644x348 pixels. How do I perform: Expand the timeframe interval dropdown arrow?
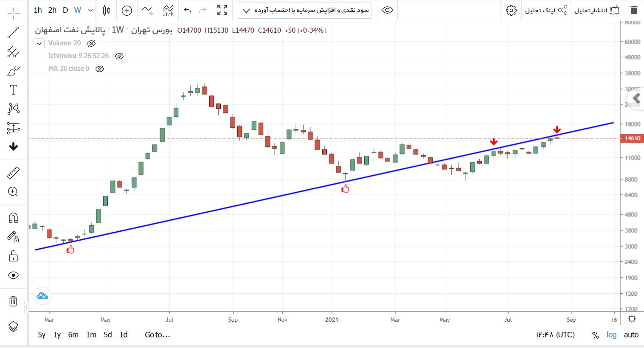(90, 10)
